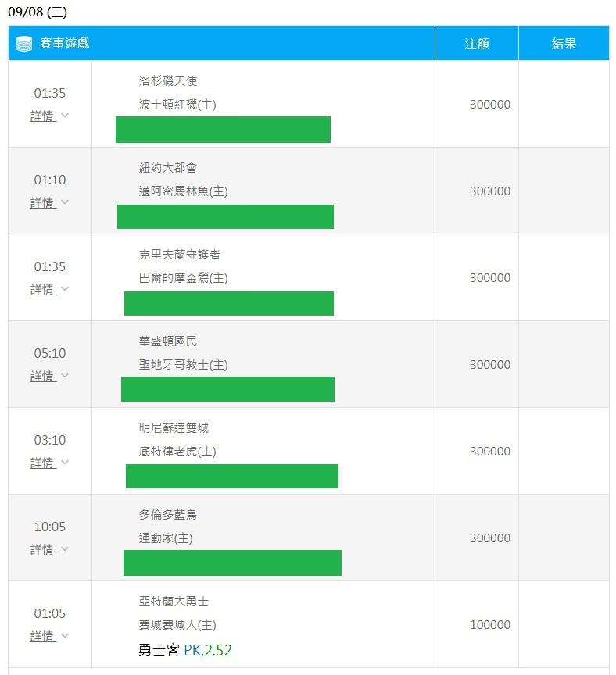Viewport: 616px width, 675px height.
Task: Select the 底特律老虎(主) team name
Action: (177, 451)
